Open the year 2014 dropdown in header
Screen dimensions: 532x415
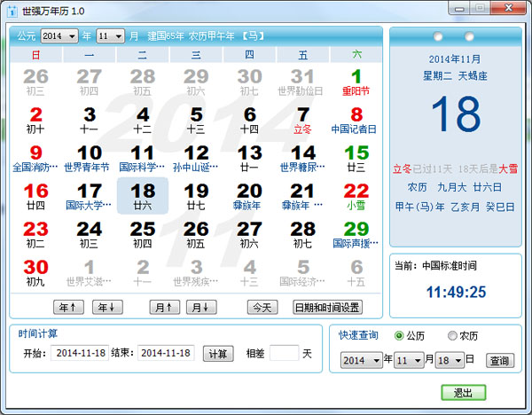click(x=59, y=36)
